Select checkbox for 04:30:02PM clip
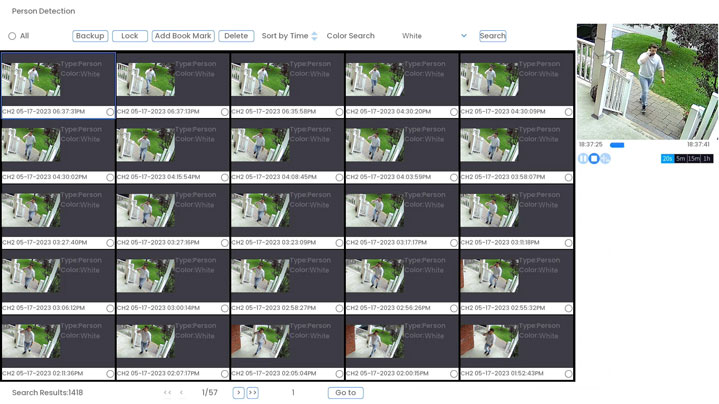Image resolution: width=719 pixels, height=404 pixels. (x=110, y=177)
